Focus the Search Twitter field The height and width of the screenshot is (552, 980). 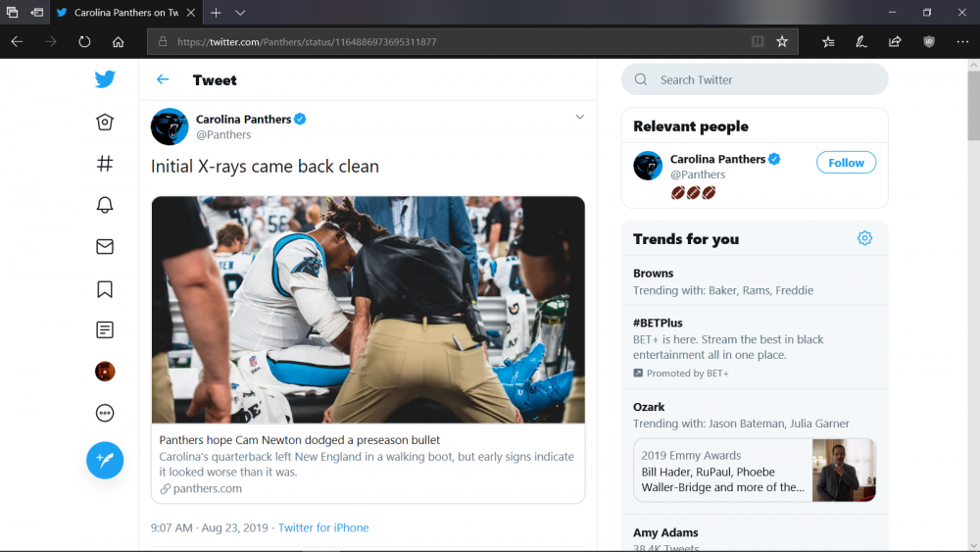click(755, 79)
